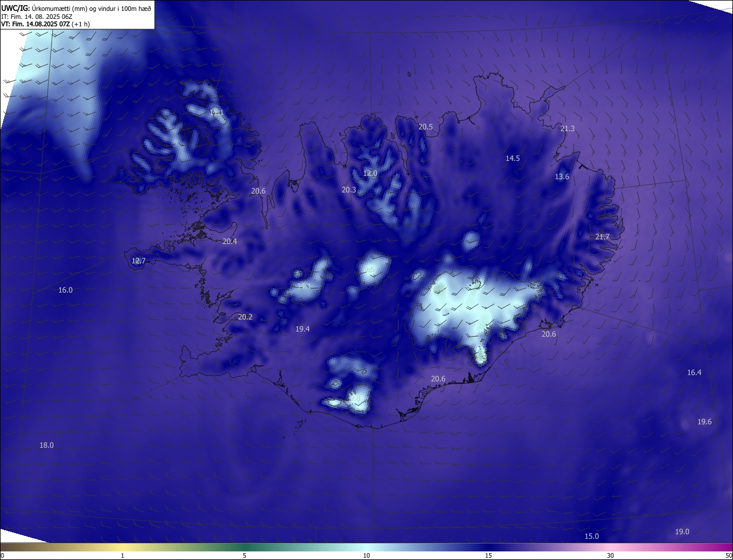Click the 21.7 value label
Viewport: 733px width, 560px height.
602,237
